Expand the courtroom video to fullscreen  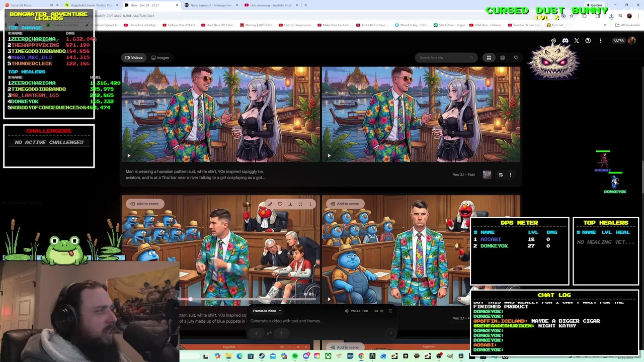tap(300, 204)
